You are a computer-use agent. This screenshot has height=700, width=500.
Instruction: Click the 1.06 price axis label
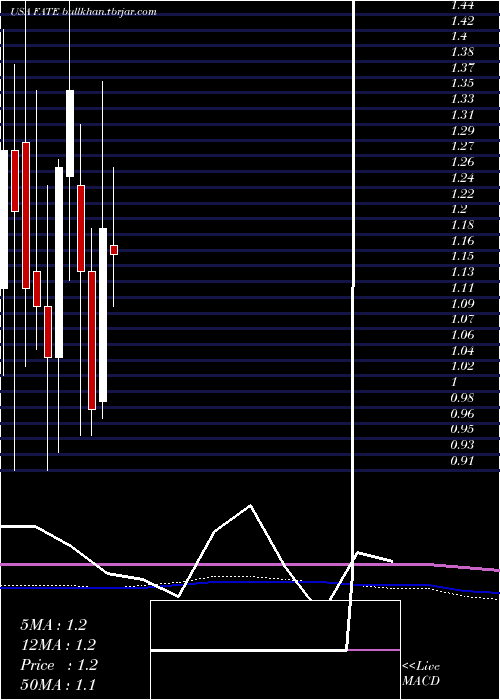462,335
